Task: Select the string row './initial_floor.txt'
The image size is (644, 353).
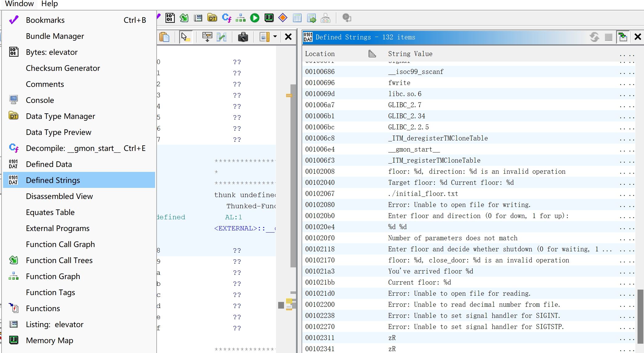Action: [x=469, y=194]
